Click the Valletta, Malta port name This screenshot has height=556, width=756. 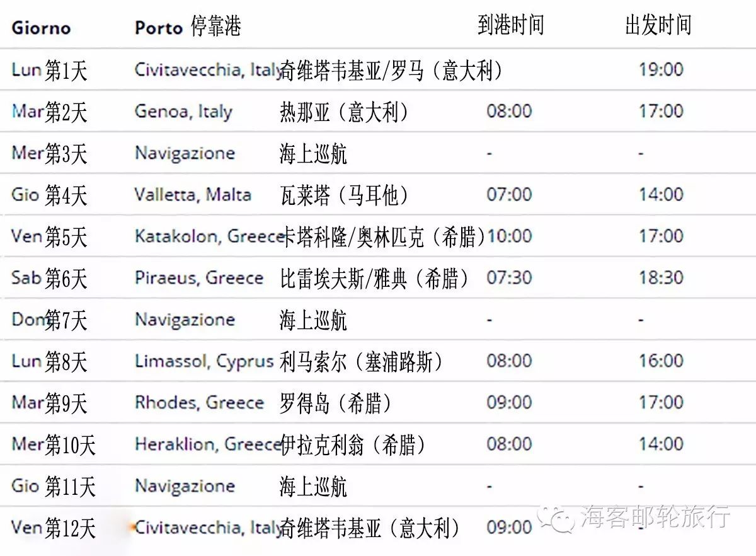pos(193,195)
